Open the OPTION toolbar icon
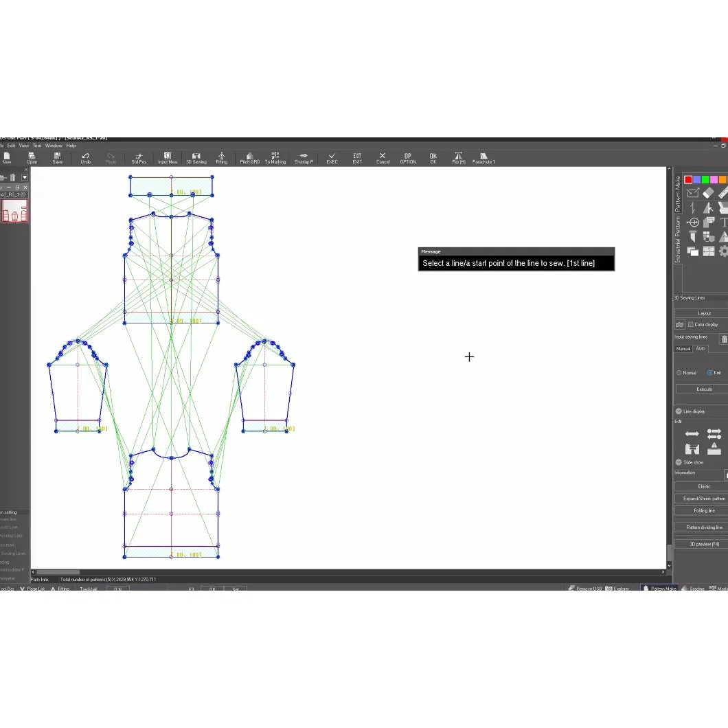This screenshot has width=728, height=728. [408, 158]
